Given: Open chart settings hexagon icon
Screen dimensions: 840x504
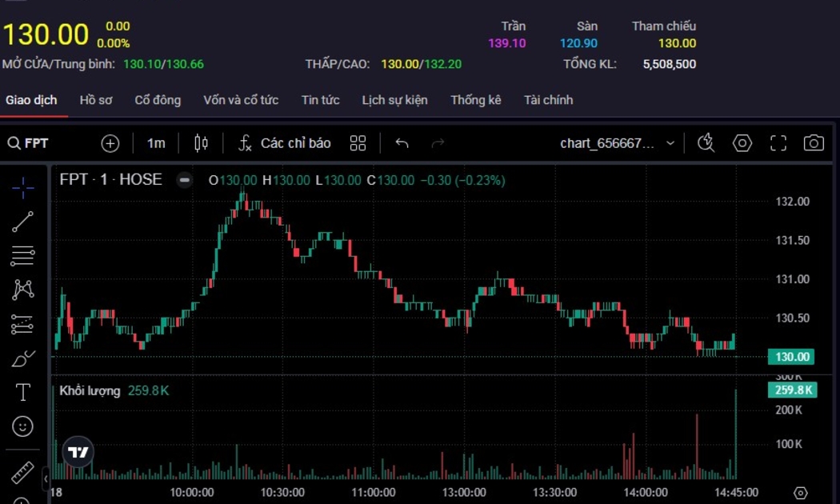Looking at the screenshot, I should pos(742,143).
